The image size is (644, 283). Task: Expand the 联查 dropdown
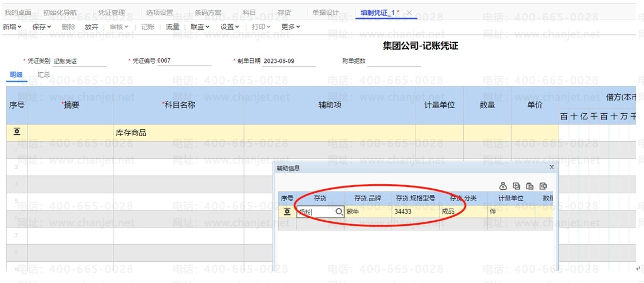(x=200, y=27)
